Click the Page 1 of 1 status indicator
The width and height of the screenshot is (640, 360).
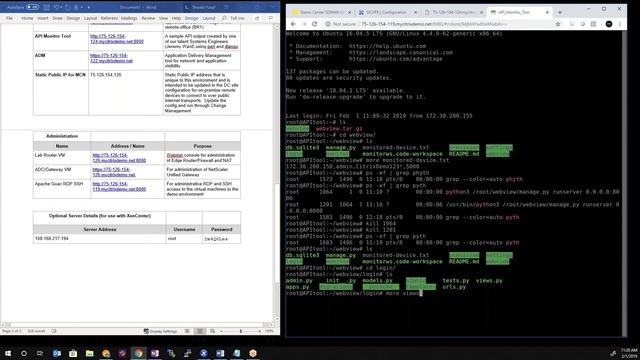(12, 331)
